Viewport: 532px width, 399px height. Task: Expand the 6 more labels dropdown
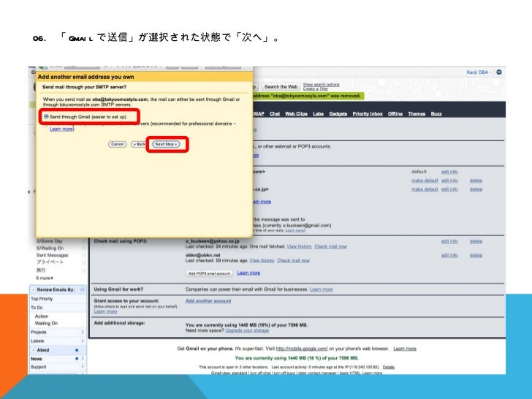(x=45, y=278)
